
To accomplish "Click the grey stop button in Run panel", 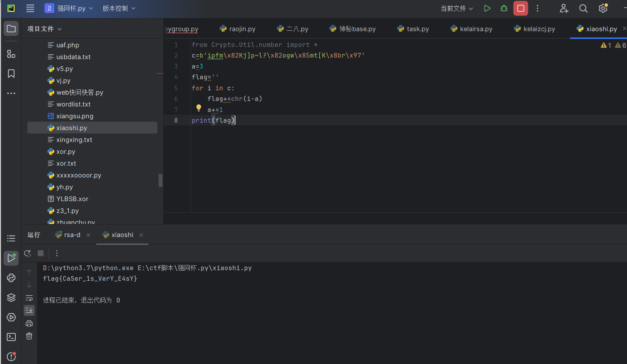I will tap(41, 253).
